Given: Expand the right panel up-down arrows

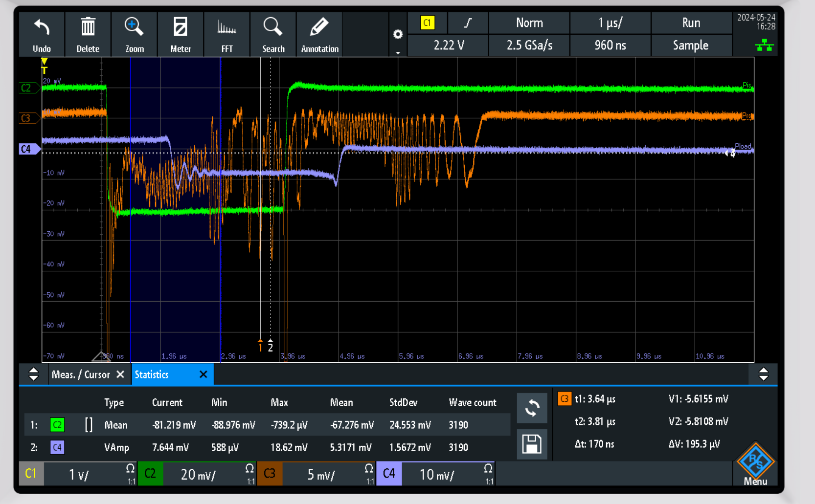Looking at the screenshot, I should tap(763, 374).
